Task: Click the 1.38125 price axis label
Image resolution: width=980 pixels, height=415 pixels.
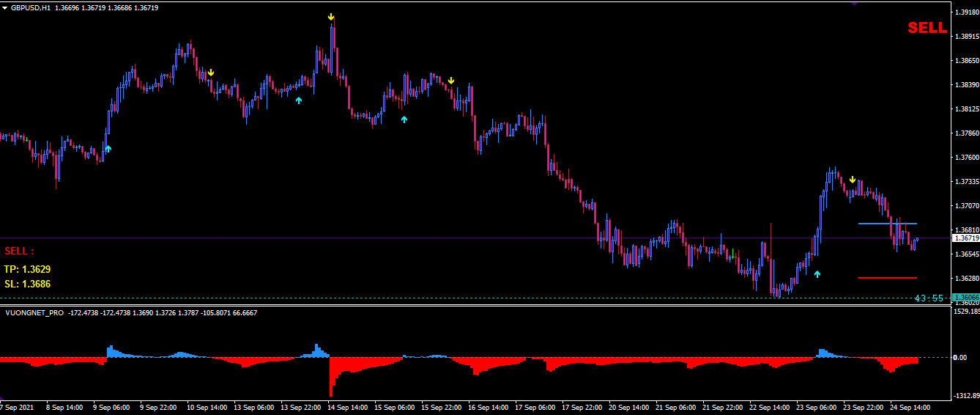Action: (968, 109)
